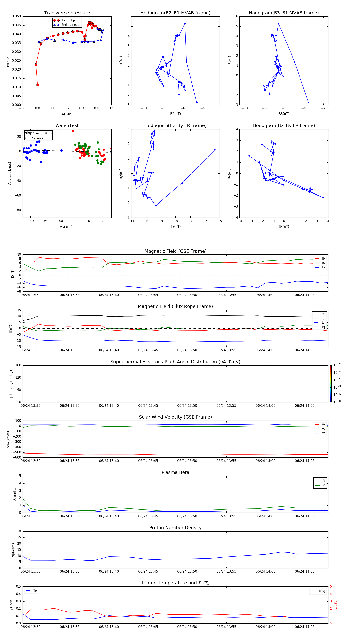Click the 'Hodogram(B3_B1 MVAB frame)' title
The width and height of the screenshot is (351, 644).
[284, 13]
